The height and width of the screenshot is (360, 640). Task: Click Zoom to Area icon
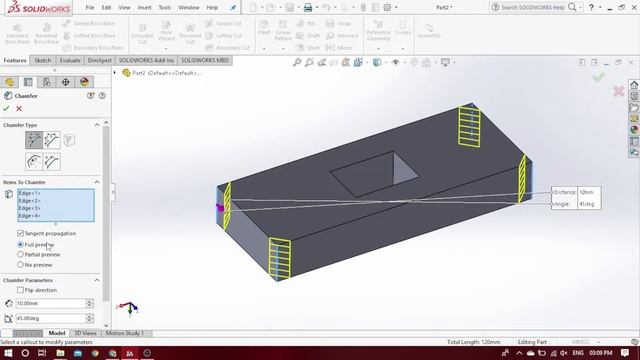[309, 62]
